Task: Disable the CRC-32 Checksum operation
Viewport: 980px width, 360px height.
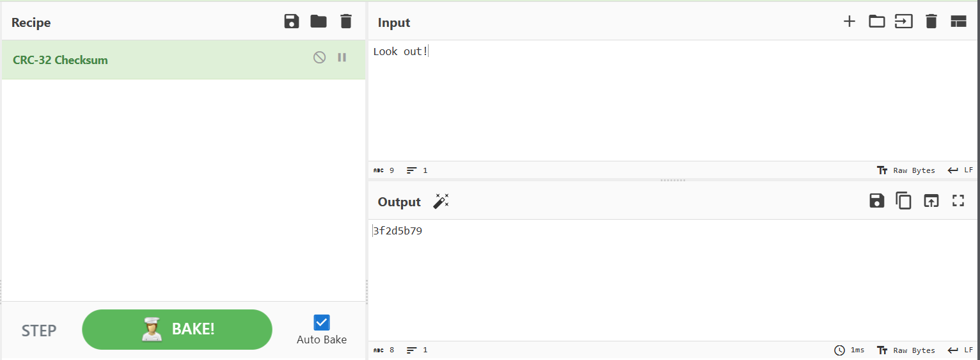Action: click(319, 58)
